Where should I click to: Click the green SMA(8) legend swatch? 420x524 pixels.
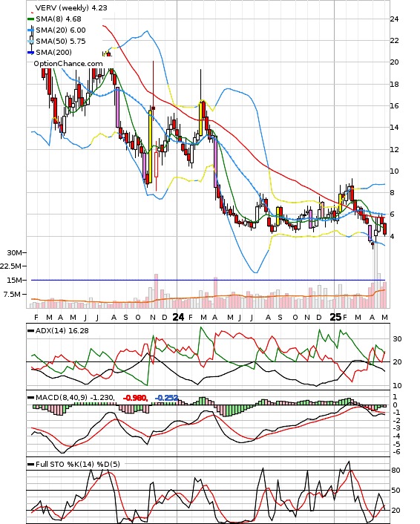30,19
